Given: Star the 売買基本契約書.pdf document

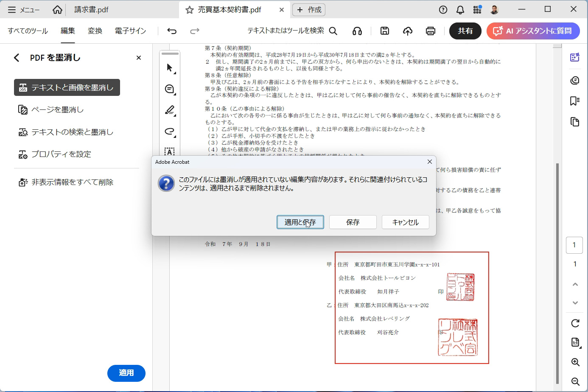Looking at the screenshot, I should pyautogui.click(x=190, y=10).
